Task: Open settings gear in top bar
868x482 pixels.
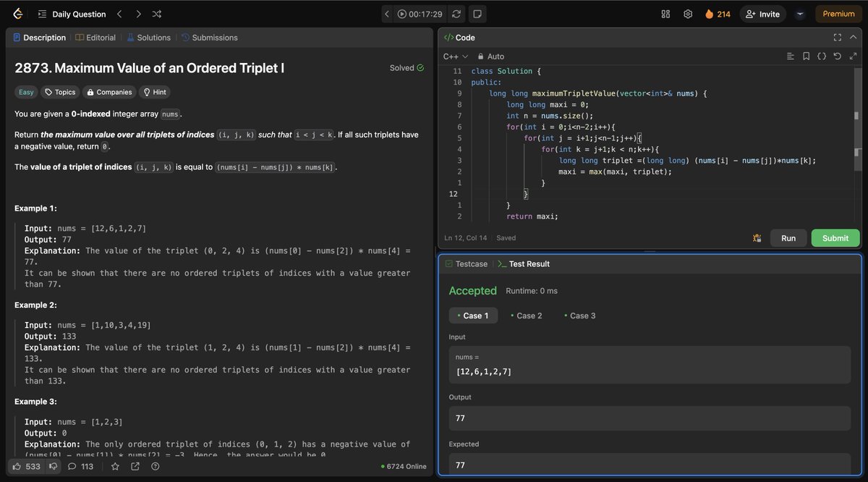Action: point(688,14)
